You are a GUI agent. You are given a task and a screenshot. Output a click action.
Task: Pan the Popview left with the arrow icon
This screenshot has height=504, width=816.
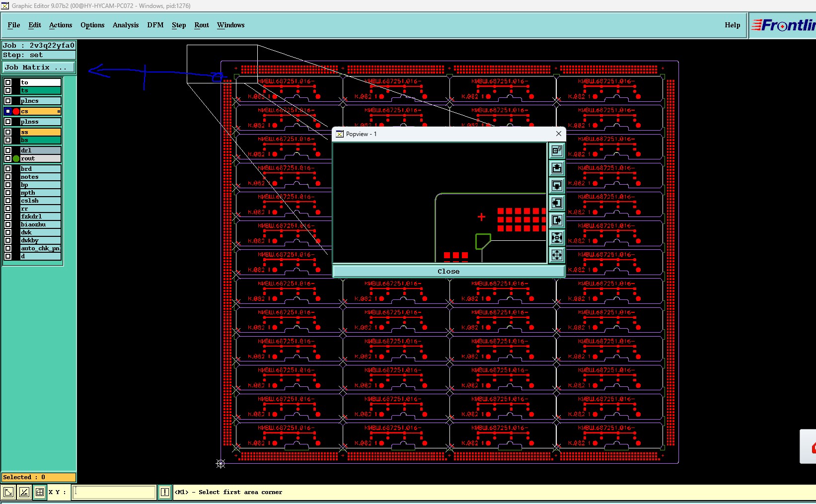coord(557,203)
